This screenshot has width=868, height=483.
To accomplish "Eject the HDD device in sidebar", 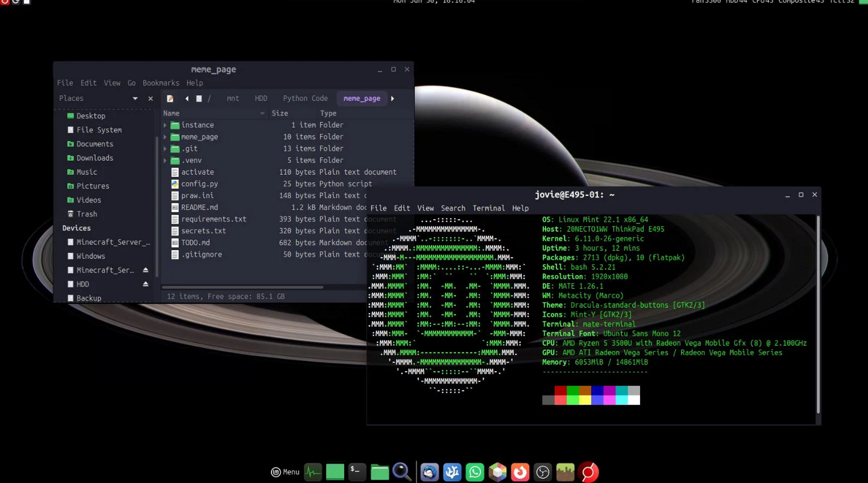I will [145, 284].
